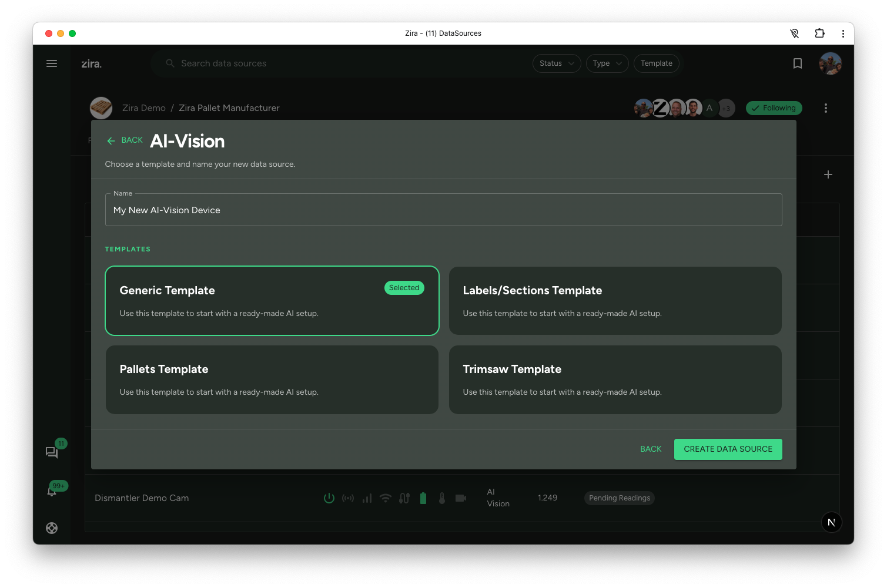This screenshot has width=887, height=588.
Task: Open the organization kebab menu beside Following
Action: pos(826,108)
